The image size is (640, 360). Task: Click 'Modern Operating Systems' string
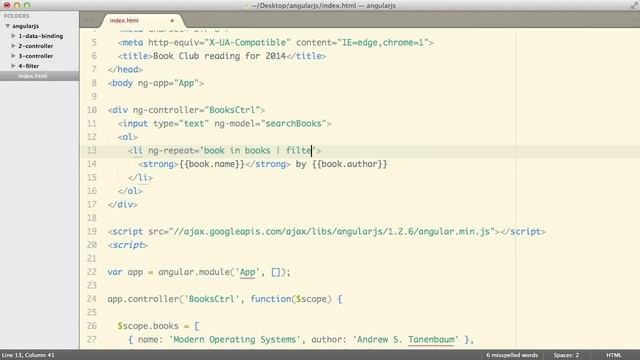(x=235, y=340)
